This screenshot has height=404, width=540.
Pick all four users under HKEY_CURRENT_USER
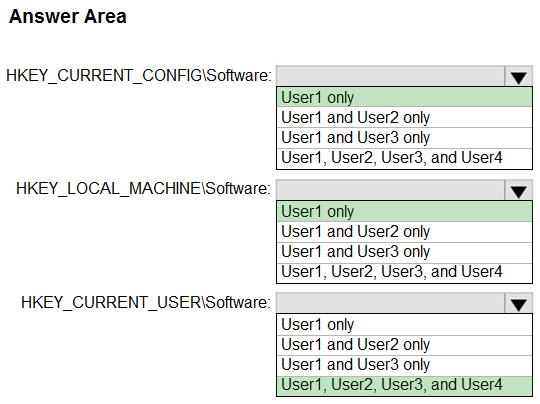pos(404,385)
